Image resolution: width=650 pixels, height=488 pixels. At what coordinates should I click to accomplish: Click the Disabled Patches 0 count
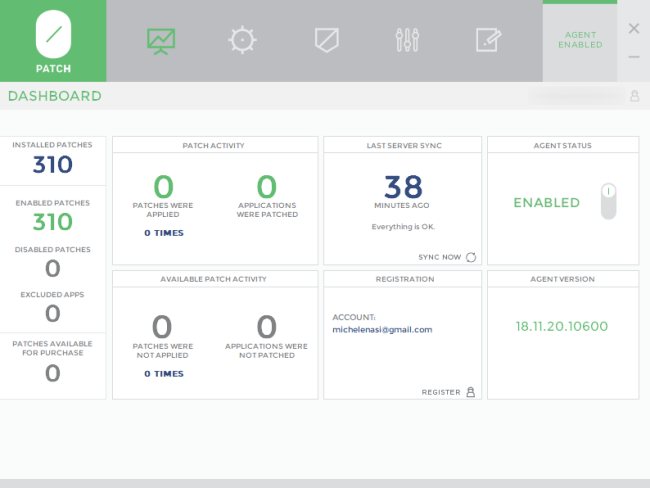[53, 268]
